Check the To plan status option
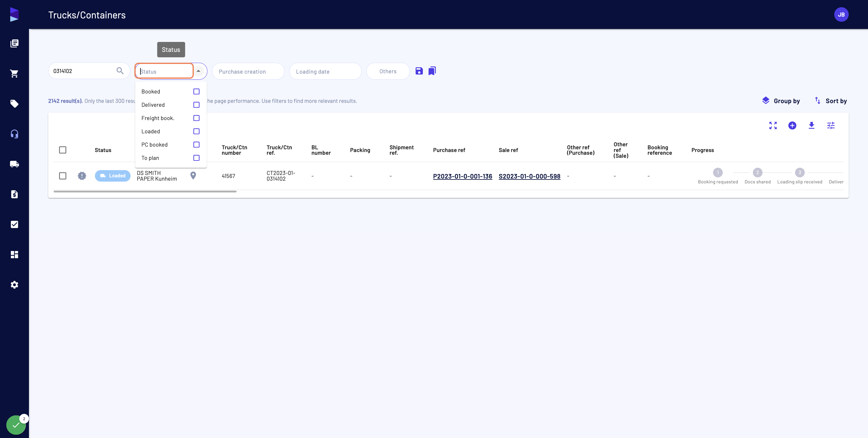The width and height of the screenshot is (868, 438). (197, 158)
